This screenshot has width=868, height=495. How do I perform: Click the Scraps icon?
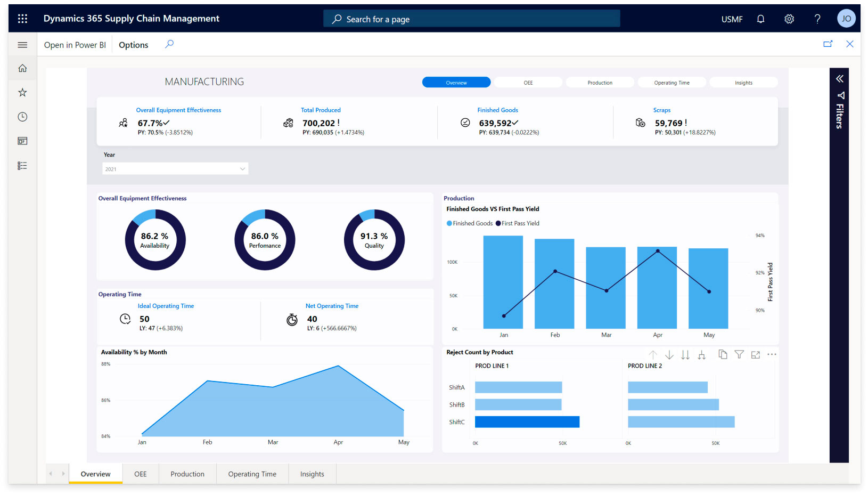tap(641, 123)
